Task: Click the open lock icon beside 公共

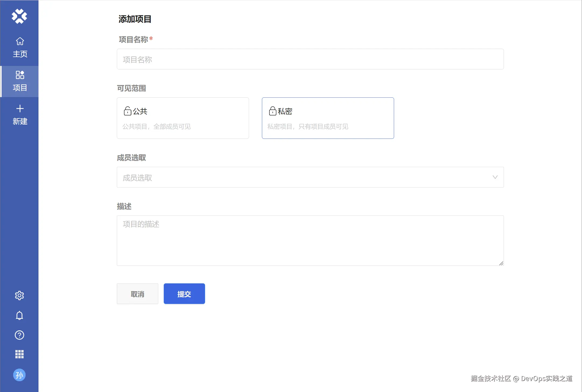Action: coord(127,111)
